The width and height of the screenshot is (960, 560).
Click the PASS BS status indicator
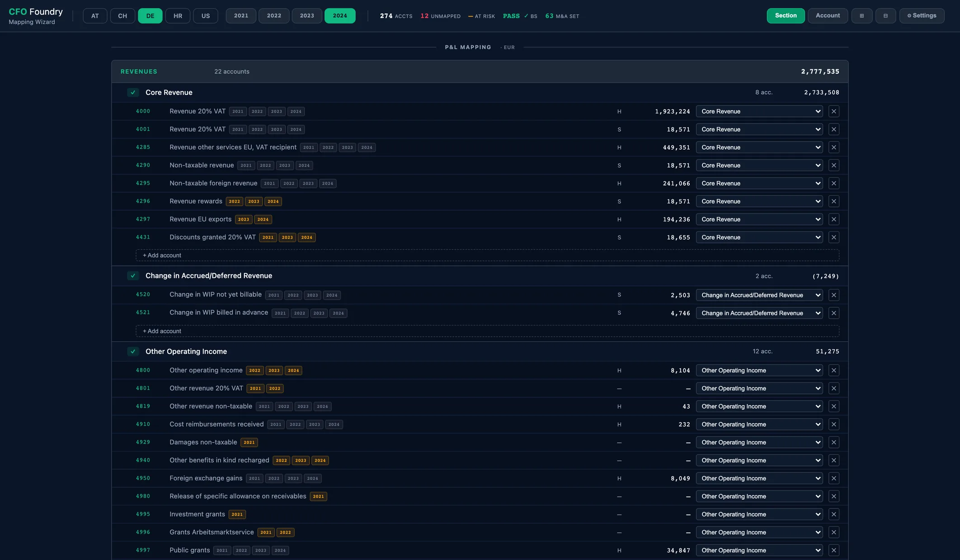[x=520, y=16]
